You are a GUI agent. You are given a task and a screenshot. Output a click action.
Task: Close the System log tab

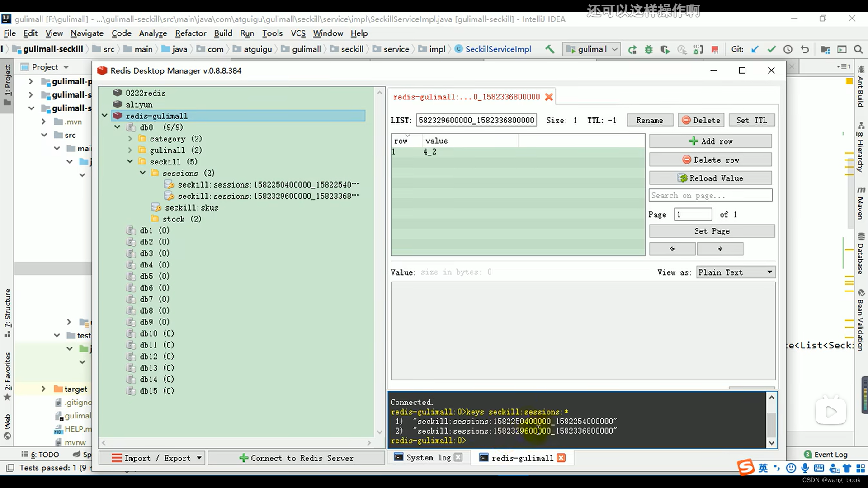click(x=458, y=457)
